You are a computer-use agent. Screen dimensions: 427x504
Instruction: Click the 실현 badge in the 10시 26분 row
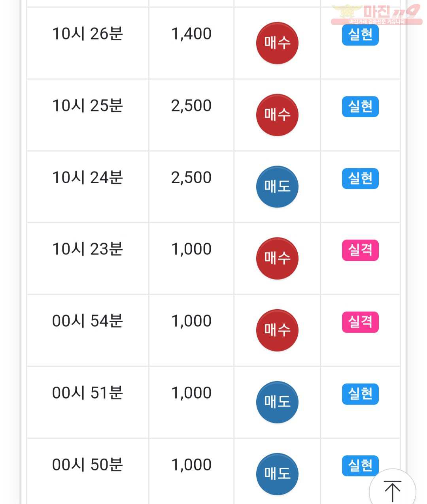[x=360, y=35]
